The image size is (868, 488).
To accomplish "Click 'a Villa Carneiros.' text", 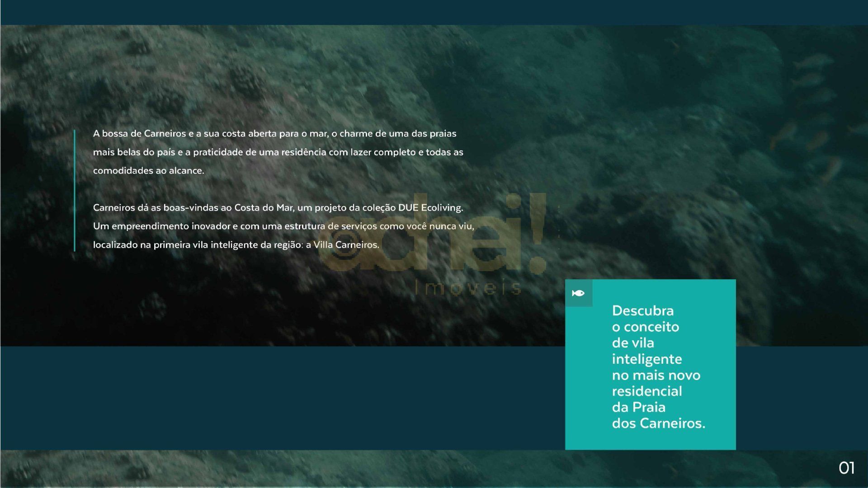I will [x=343, y=245].
